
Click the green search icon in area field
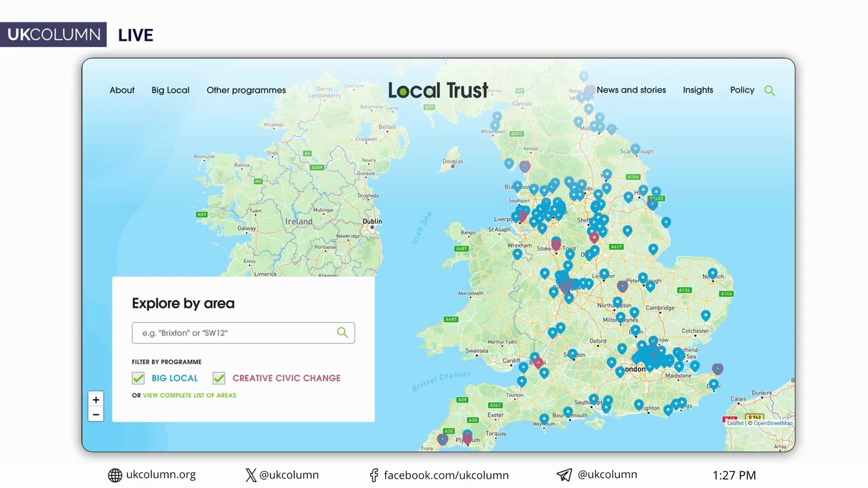click(x=342, y=332)
